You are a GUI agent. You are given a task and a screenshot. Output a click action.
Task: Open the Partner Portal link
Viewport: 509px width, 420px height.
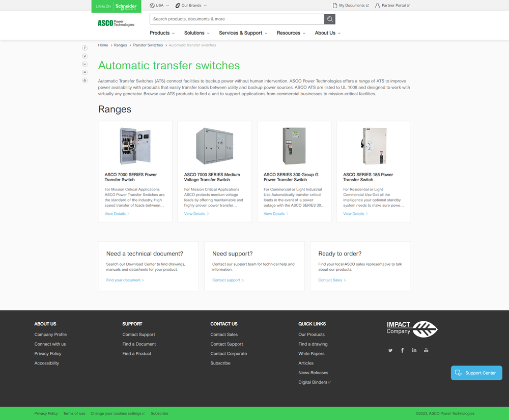coord(392,6)
